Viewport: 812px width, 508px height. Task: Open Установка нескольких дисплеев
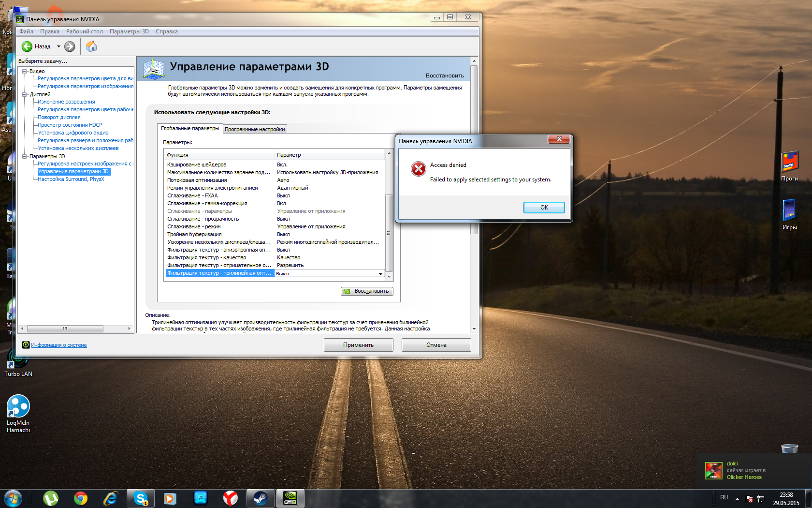tap(78, 148)
